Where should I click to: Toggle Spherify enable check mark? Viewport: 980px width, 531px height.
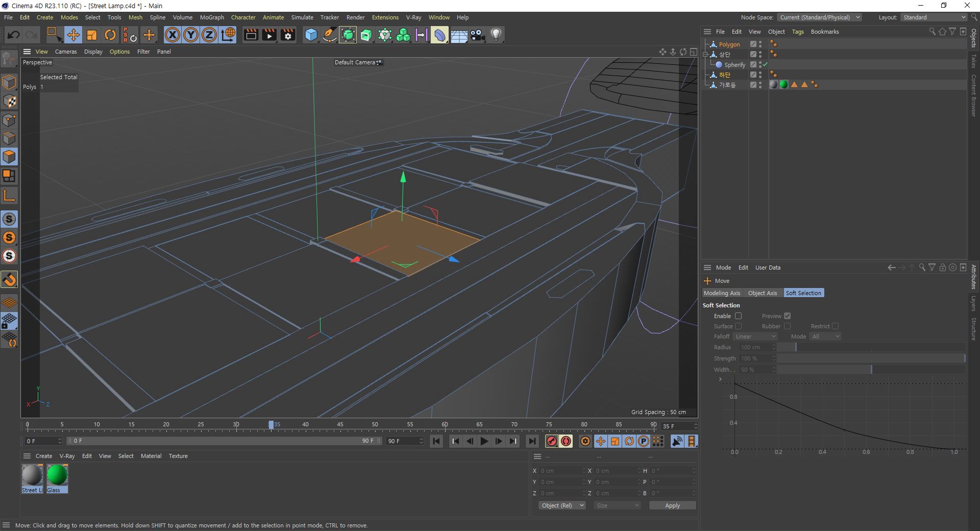point(765,64)
